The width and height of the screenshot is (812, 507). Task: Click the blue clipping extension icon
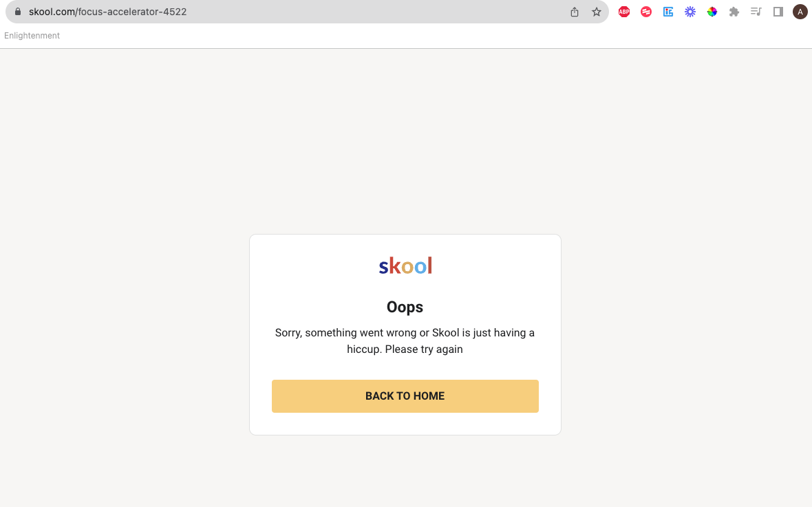(x=668, y=12)
